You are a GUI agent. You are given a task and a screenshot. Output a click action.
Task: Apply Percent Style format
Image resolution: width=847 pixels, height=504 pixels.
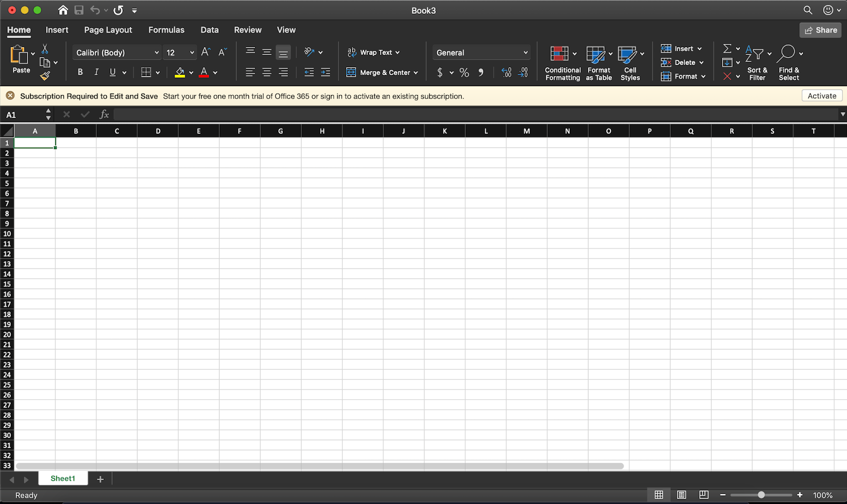(x=464, y=72)
